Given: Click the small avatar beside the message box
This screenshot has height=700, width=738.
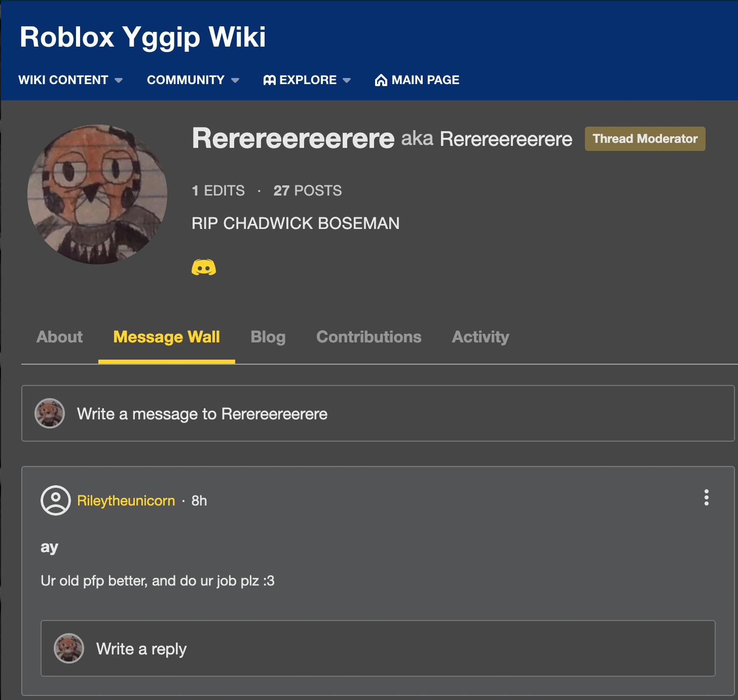Looking at the screenshot, I should [x=50, y=413].
